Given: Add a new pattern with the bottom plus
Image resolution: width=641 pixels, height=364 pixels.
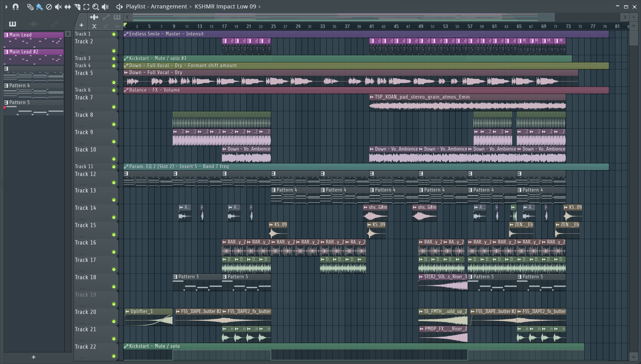Looking at the screenshot, I should pyautogui.click(x=34, y=357).
